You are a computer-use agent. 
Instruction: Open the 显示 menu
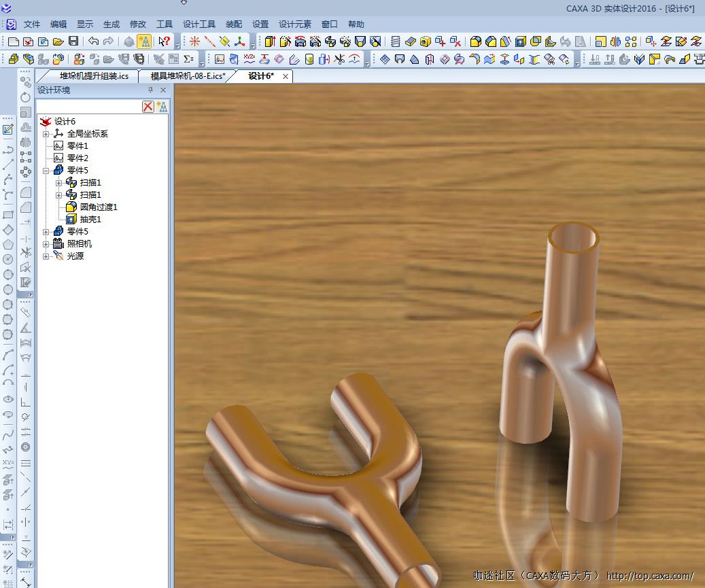click(x=85, y=24)
